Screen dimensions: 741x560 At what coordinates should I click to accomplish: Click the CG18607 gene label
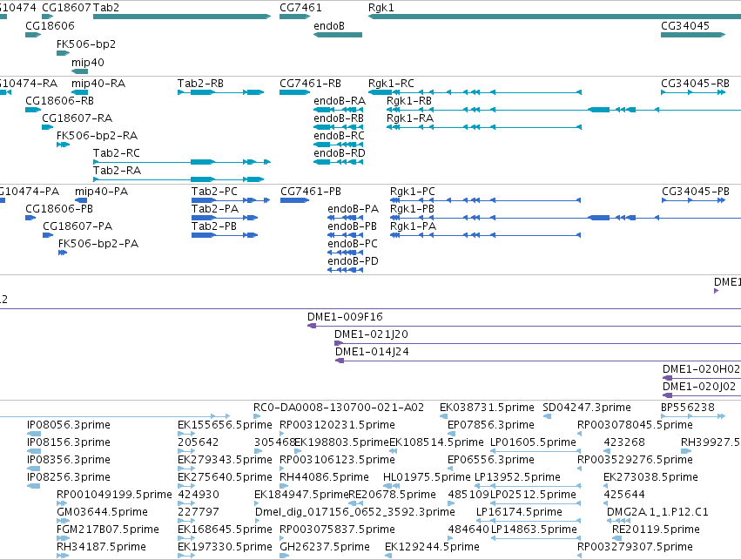point(67,8)
